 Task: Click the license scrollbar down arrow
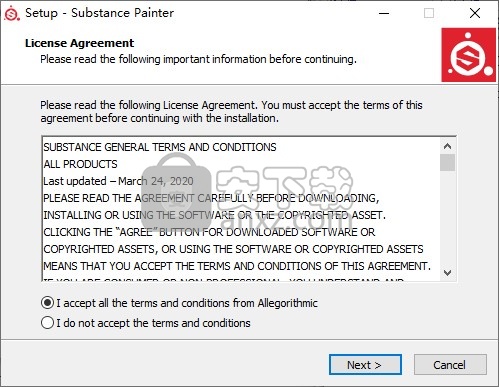pyautogui.click(x=447, y=272)
